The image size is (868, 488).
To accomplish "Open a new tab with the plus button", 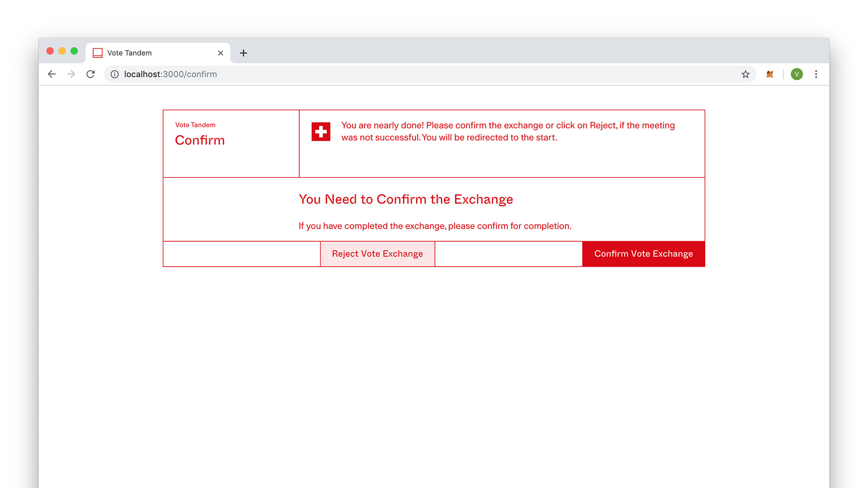I will point(243,53).
